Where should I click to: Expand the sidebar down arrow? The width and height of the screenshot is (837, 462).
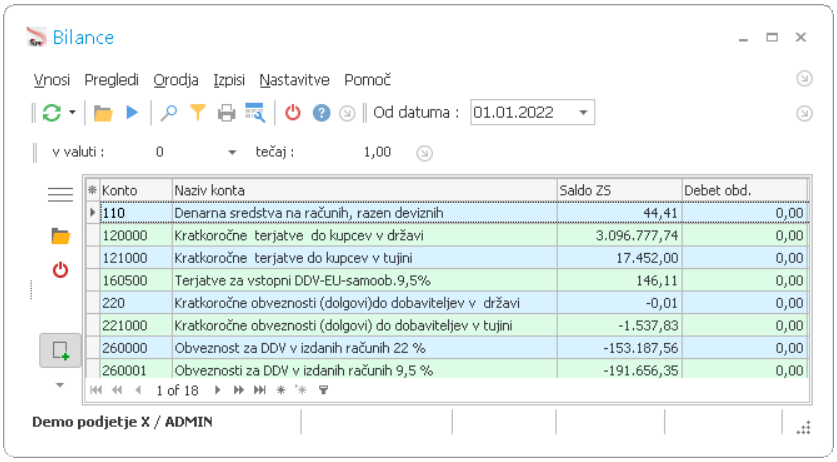[60, 385]
